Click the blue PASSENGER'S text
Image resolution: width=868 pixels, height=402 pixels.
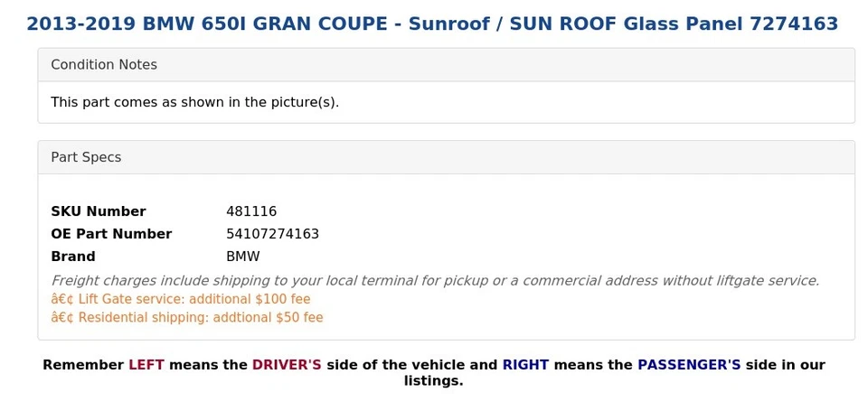(689, 365)
